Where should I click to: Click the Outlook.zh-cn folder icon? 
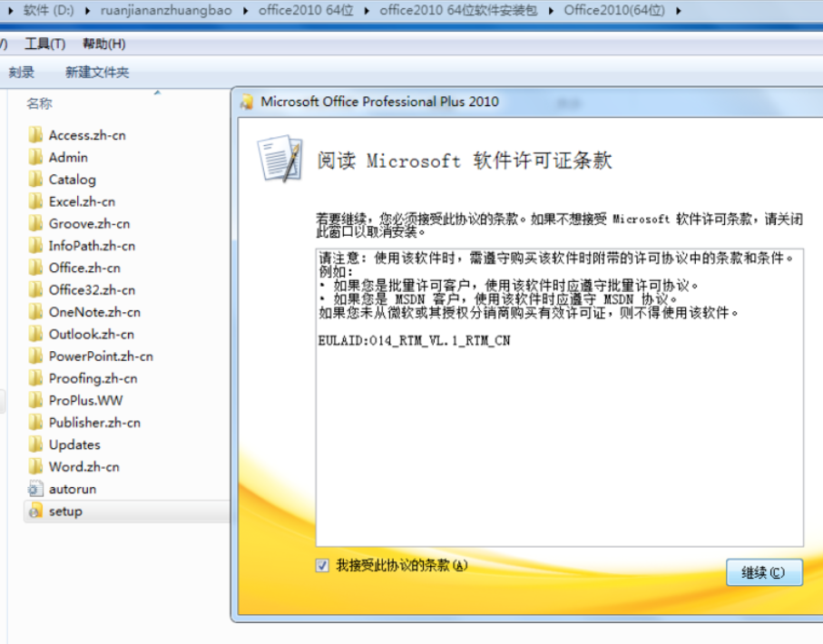click(x=35, y=334)
